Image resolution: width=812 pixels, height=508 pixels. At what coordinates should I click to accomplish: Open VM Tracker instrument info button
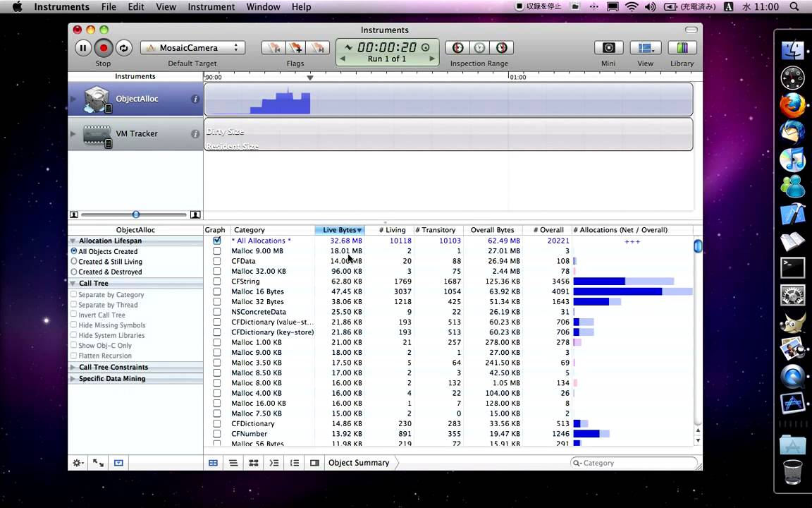click(195, 134)
